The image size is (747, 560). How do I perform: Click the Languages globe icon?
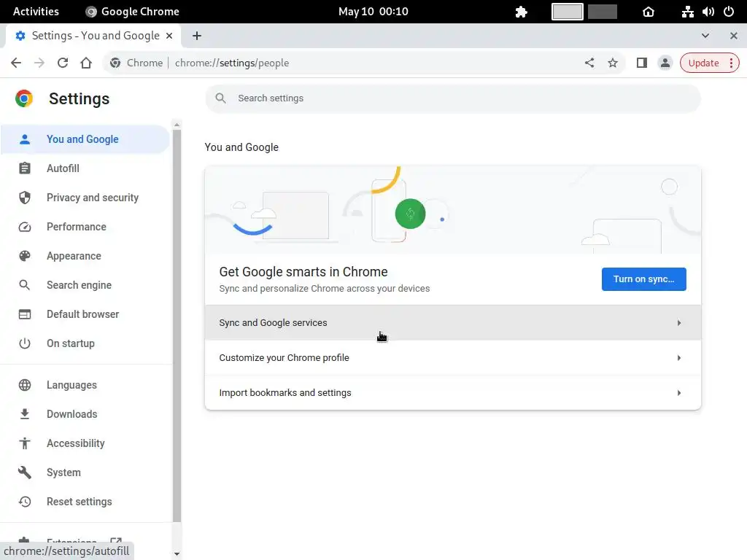25,385
